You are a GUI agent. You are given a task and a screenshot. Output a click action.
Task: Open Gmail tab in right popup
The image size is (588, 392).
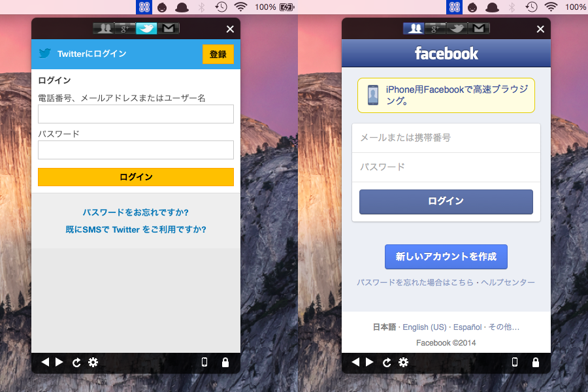478,29
